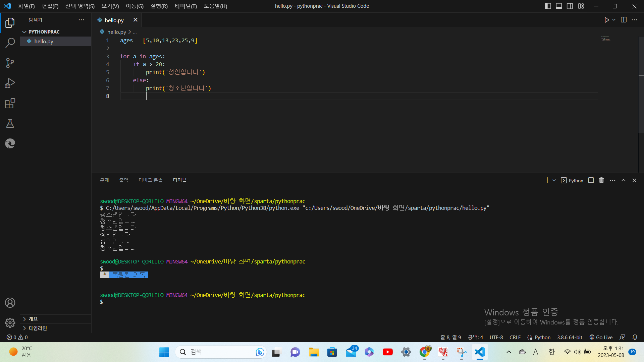This screenshot has height=362, width=644.
Task: Open the 편집(E) menu
Action: [x=50, y=6]
